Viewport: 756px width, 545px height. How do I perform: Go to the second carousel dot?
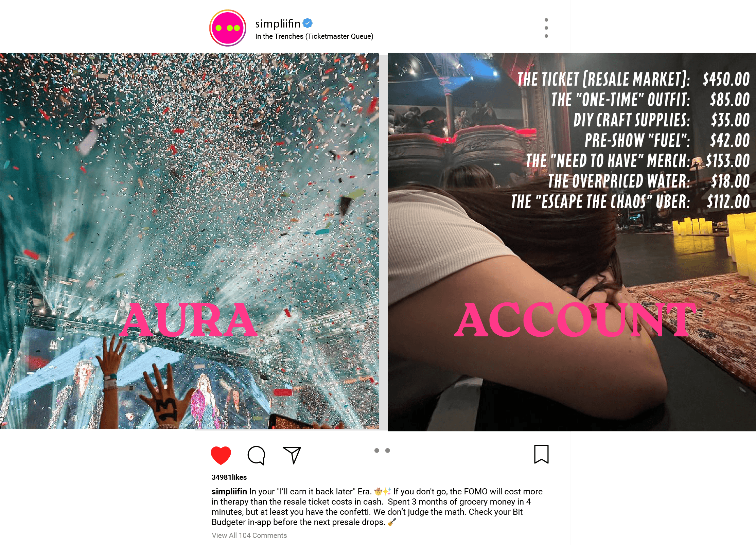388,451
